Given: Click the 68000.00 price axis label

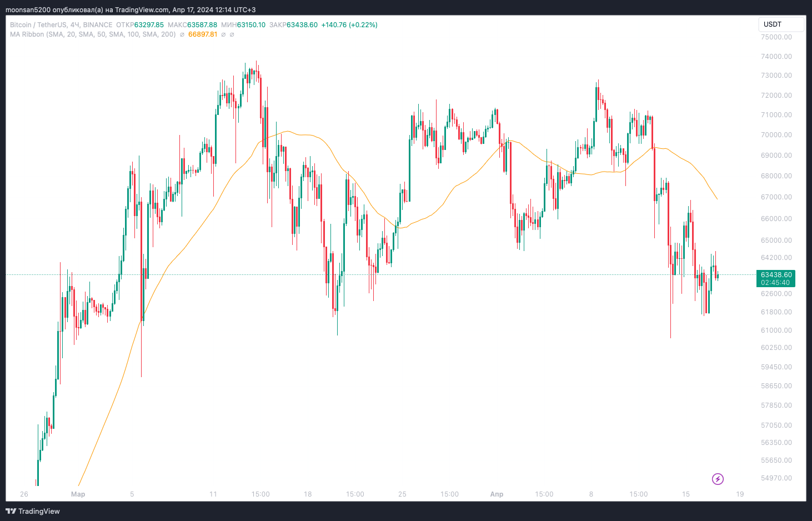Looking at the screenshot, I should pos(776,176).
